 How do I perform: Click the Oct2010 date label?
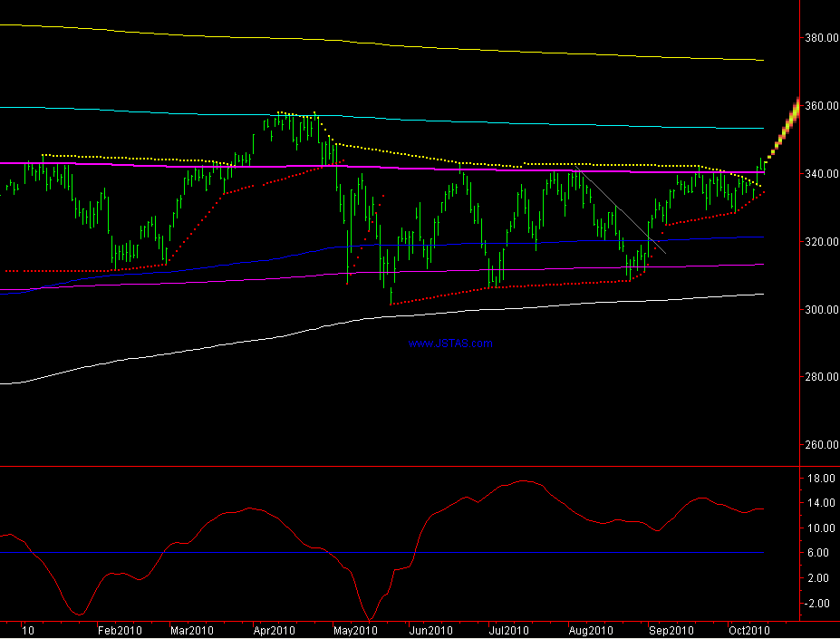(749, 630)
